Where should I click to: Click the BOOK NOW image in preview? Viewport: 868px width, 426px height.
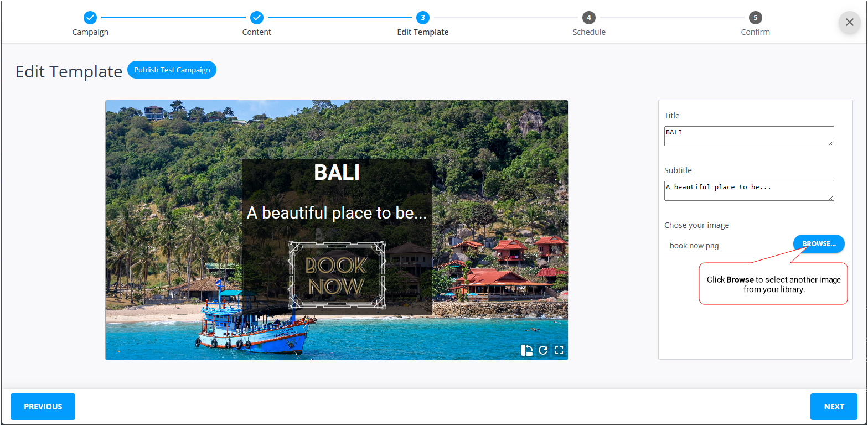pos(336,276)
